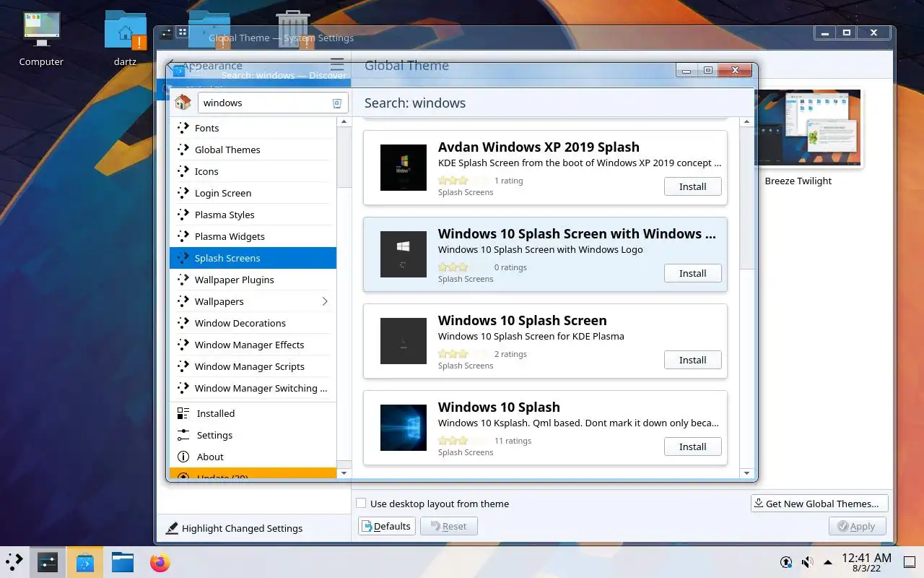Screen dimensions: 924x578
Task: Open the Update item in Discover
Action: click(x=253, y=473)
